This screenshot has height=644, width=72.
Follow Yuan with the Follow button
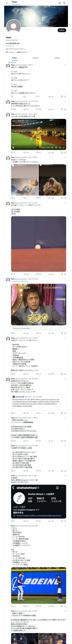pyautogui.click(x=62, y=30)
